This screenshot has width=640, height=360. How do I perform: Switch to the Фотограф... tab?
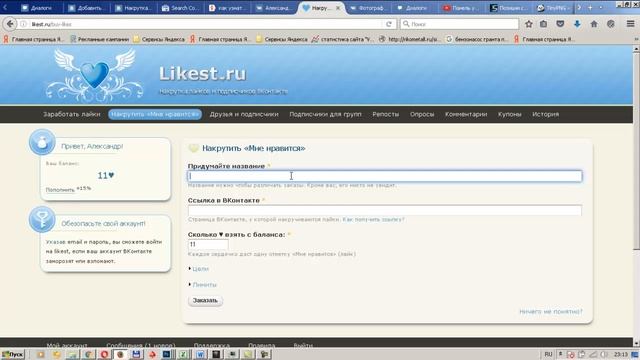367,8
